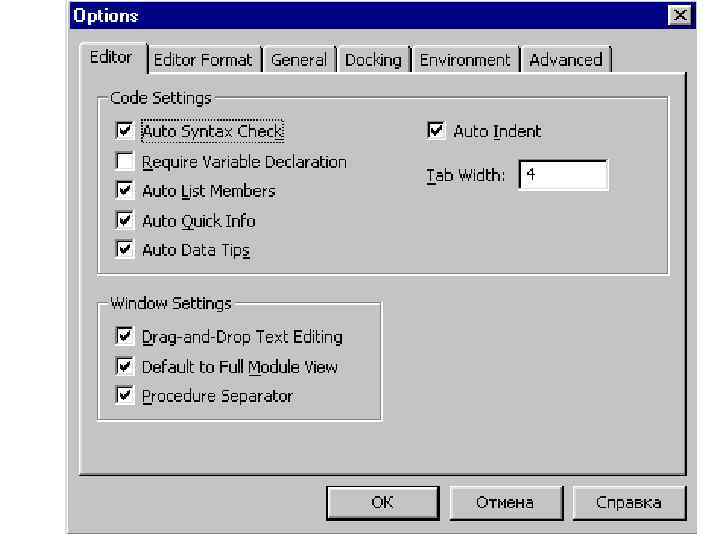
Task: Toggle the Auto Data Tips checkbox
Action: point(125,250)
